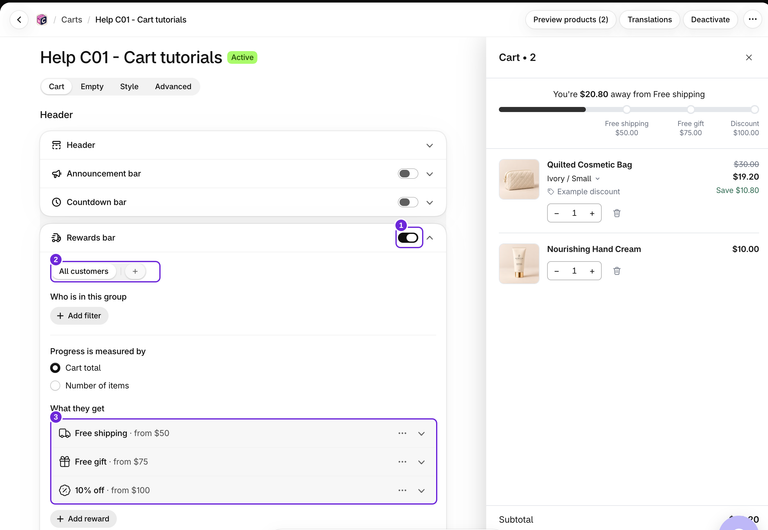Open more options for 10% off reward
This screenshot has height=530, width=768.
pyautogui.click(x=402, y=490)
